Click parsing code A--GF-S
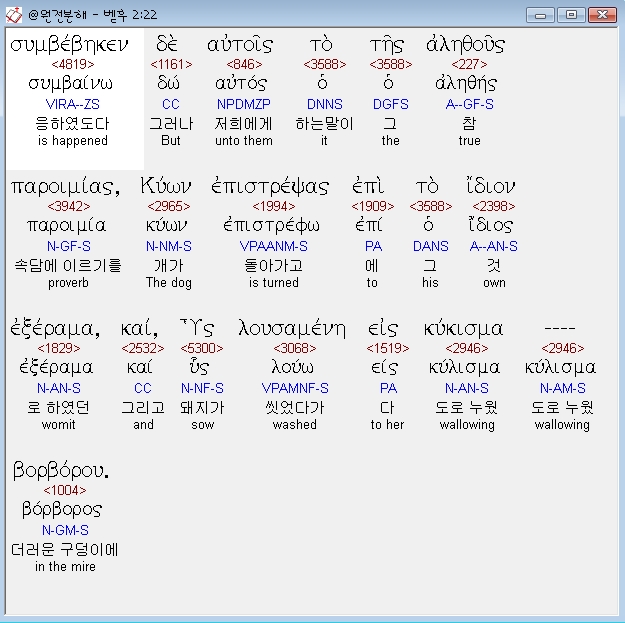625x623 pixels. pyautogui.click(x=470, y=104)
